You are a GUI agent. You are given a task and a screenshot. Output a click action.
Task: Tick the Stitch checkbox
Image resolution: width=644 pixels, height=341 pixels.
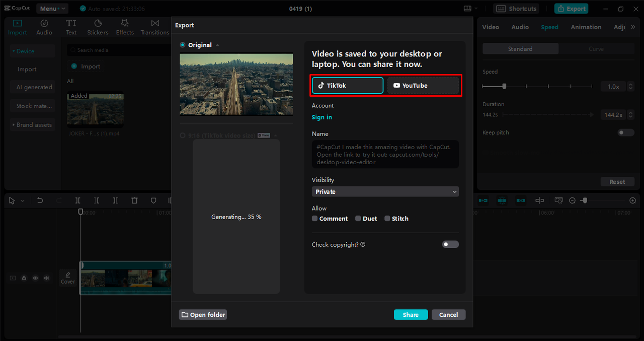pyautogui.click(x=387, y=219)
